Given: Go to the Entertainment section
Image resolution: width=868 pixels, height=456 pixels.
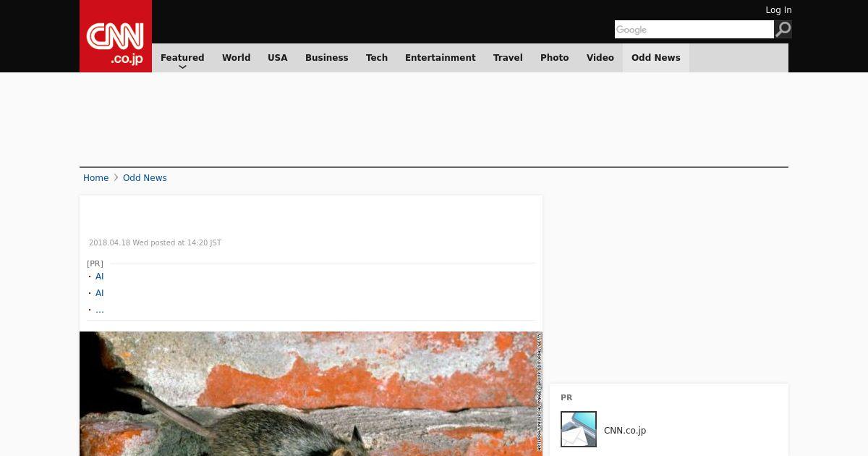Looking at the screenshot, I should point(441,58).
